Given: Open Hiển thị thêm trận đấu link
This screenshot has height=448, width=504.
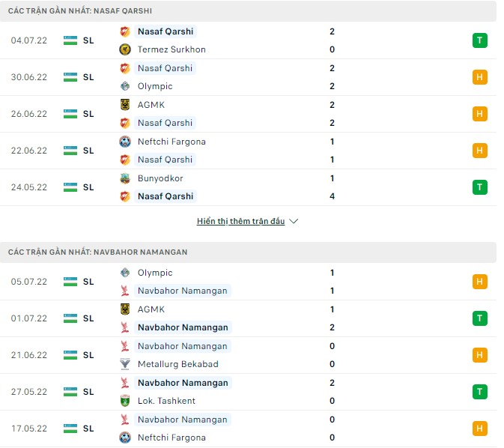Looking at the screenshot, I should [240, 222].
